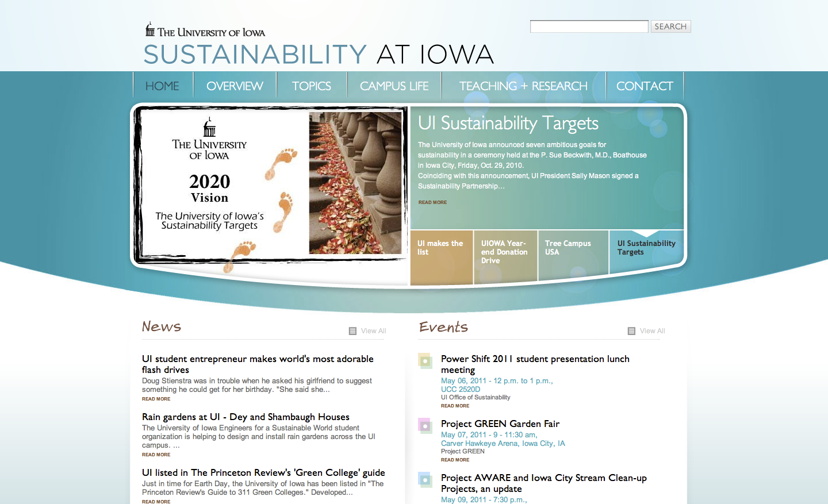
Task: Click 'May 06, 2011 - 12 p.m. to 1 p.m.' text
Action: coord(497,380)
